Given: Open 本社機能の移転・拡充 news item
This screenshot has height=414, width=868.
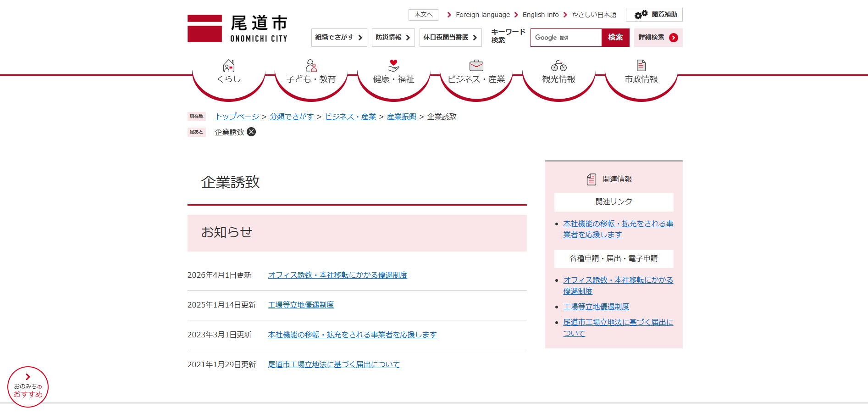Looking at the screenshot, I should click(x=352, y=335).
